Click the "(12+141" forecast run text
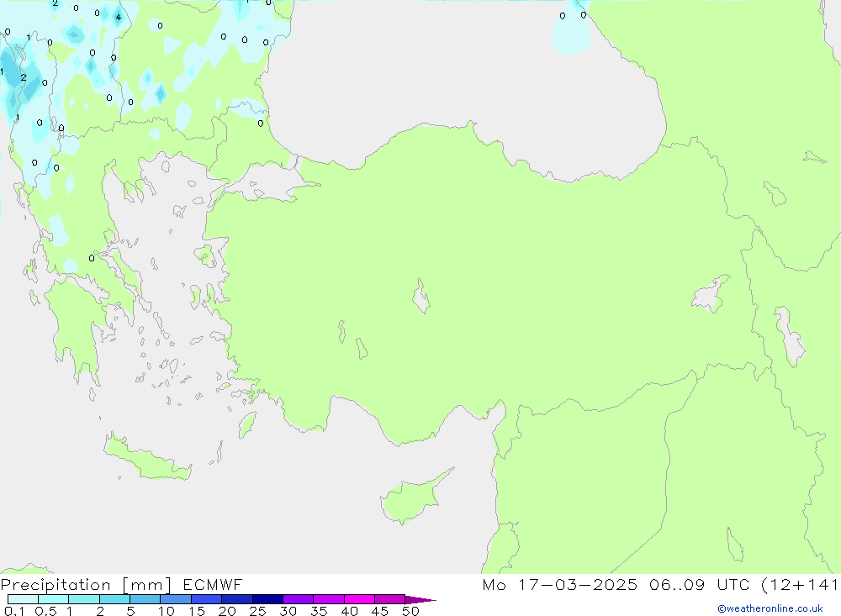 click(801, 585)
